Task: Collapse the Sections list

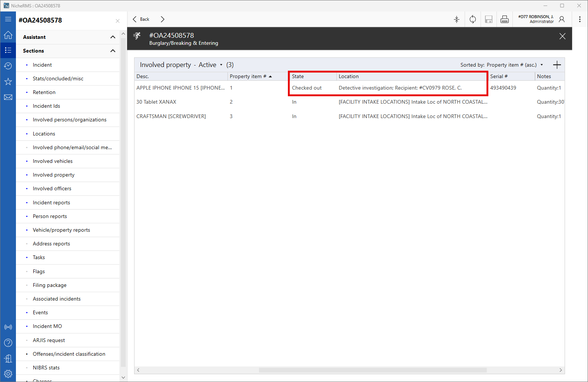Action: click(x=113, y=51)
